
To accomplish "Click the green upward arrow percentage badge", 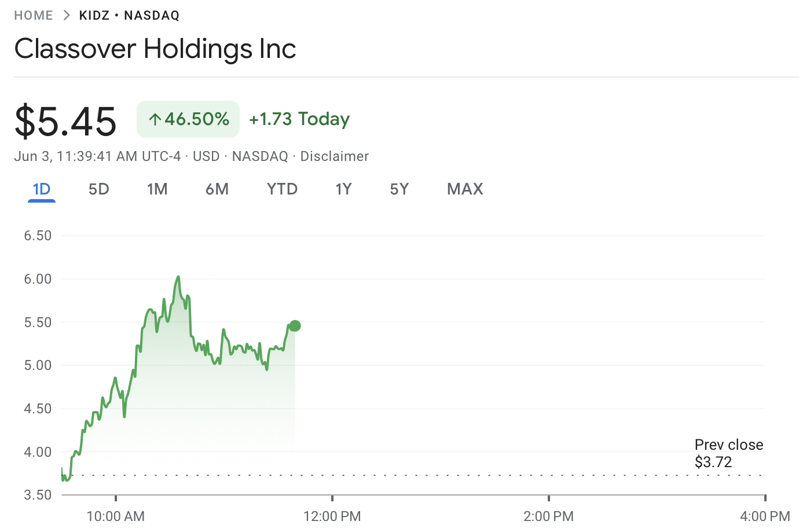I will pos(188,119).
